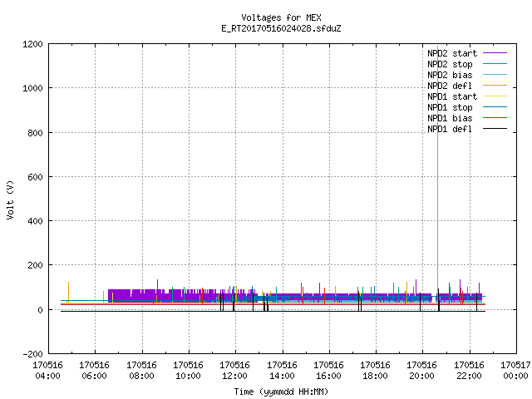Click the 600 y-axis tick label

coord(35,177)
